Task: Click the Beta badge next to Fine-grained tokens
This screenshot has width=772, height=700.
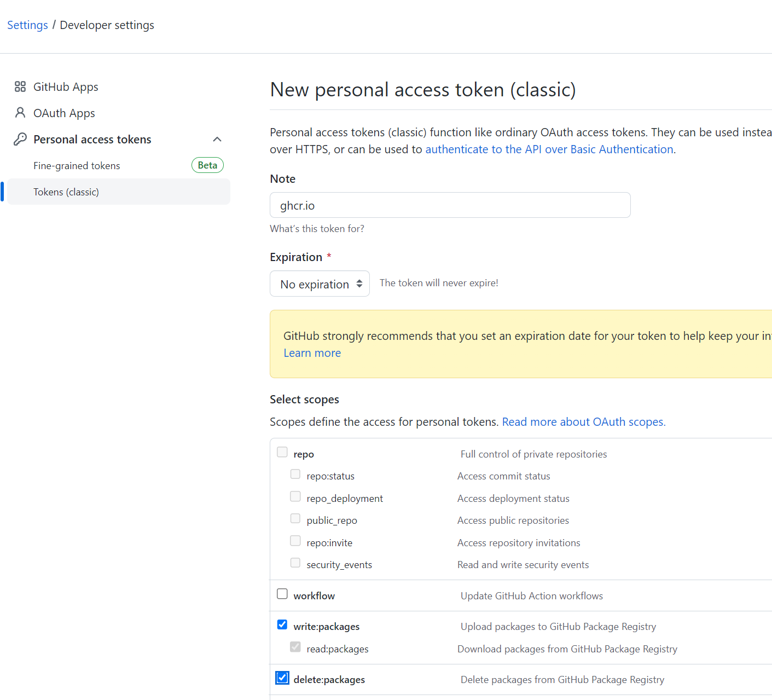Action: pyautogui.click(x=207, y=165)
